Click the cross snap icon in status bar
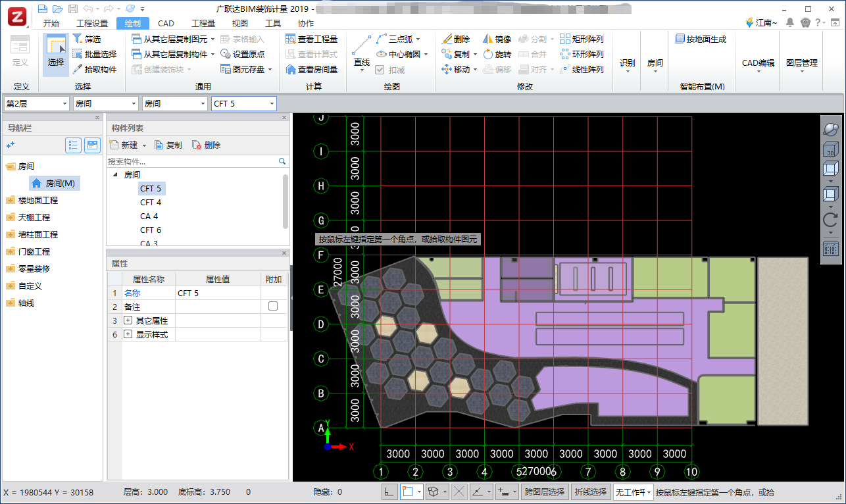 (459, 491)
